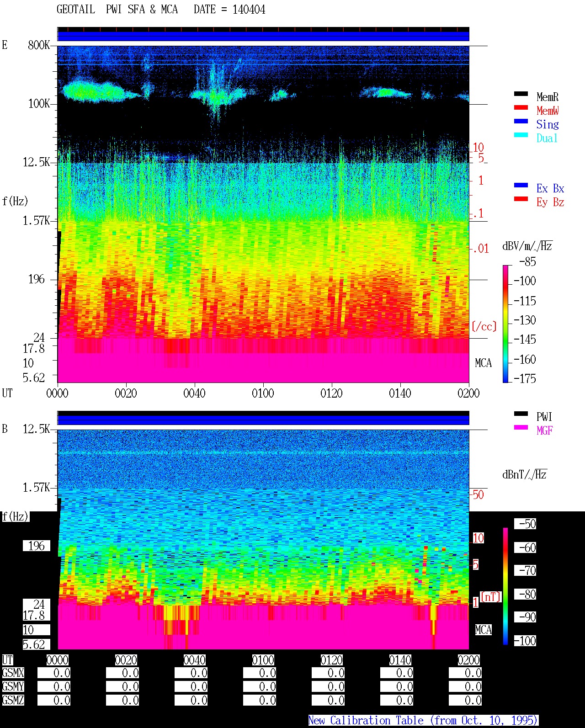Viewport: 585px width, 728px height.
Task: Click the 0140 UT label under magnetic spectrogram
Action: 400,660
